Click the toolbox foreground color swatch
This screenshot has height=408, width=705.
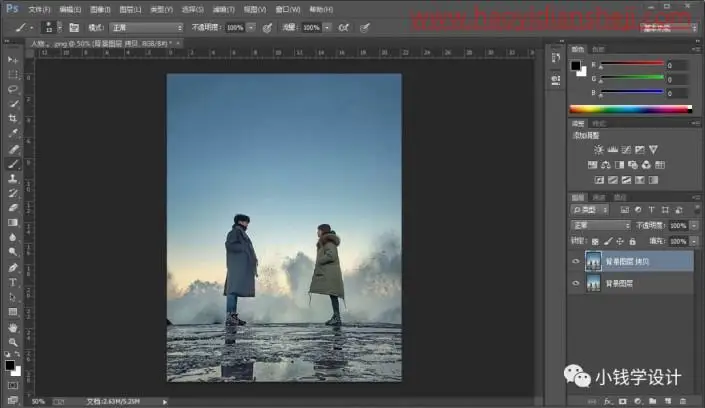(10, 366)
